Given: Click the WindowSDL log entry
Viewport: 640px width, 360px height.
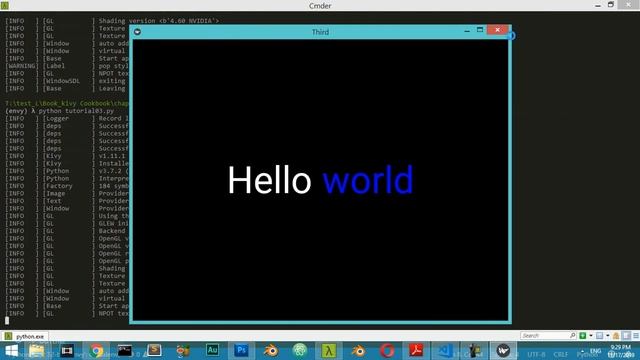Looking at the screenshot, I should (67, 81).
